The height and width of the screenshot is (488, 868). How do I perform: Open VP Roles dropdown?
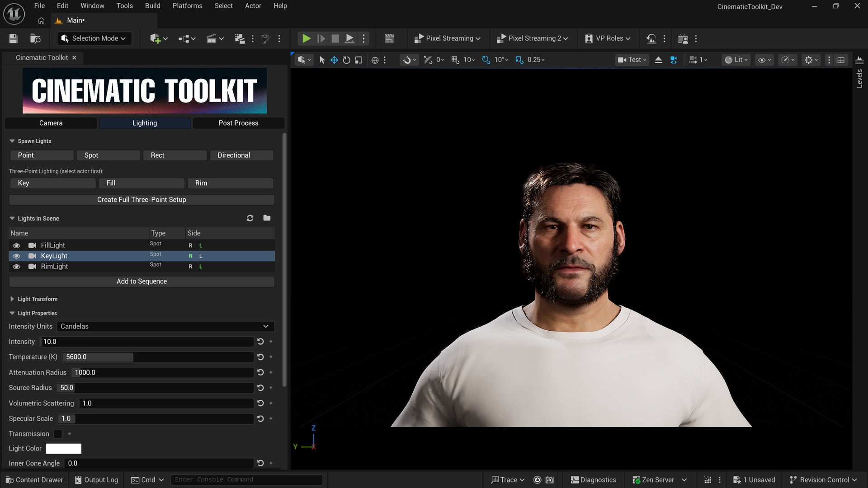pos(607,38)
